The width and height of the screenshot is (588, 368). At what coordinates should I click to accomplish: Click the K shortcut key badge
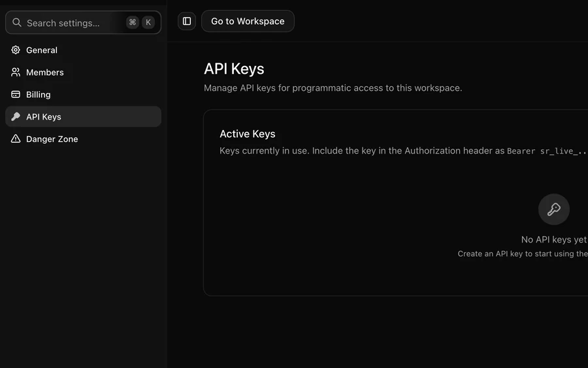(x=148, y=22)
